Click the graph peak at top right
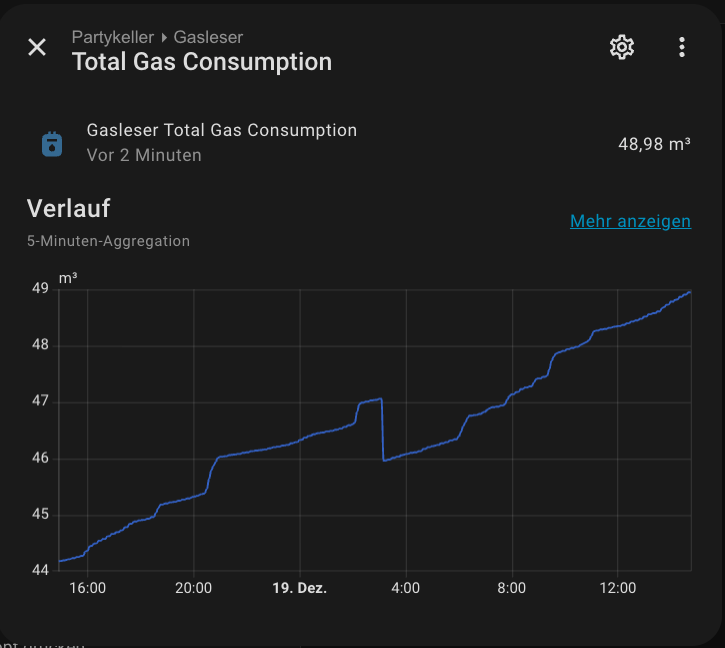 click(688, 293)
